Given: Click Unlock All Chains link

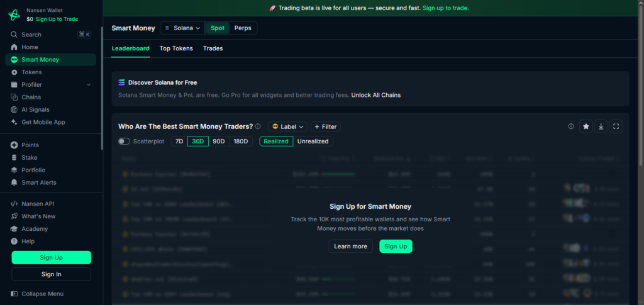Looking at the screenshot, I should (x=376, y=95).
